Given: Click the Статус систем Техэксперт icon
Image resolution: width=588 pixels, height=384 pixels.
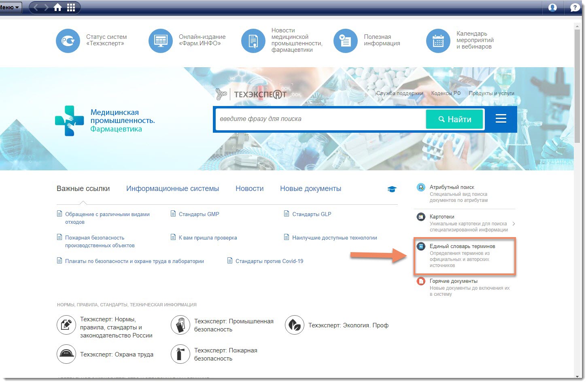Looking at the screenshot, I should [x=68, y=41].
